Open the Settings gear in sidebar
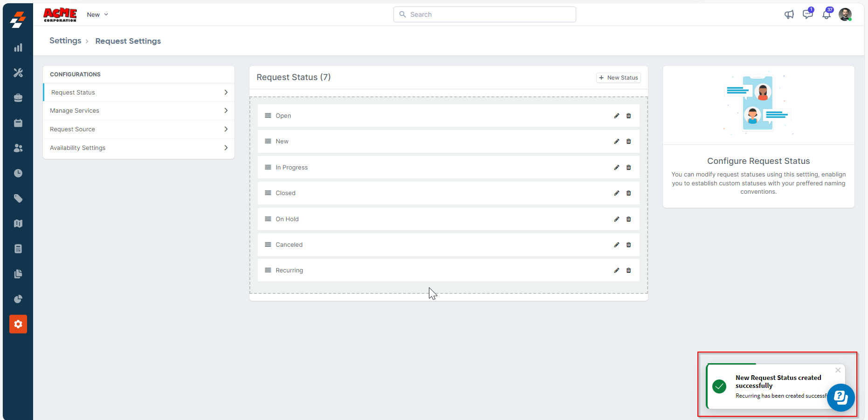Image resolution: width=868 pixels, height=420 pixels. pyautogui.click(x=18, y=324)
